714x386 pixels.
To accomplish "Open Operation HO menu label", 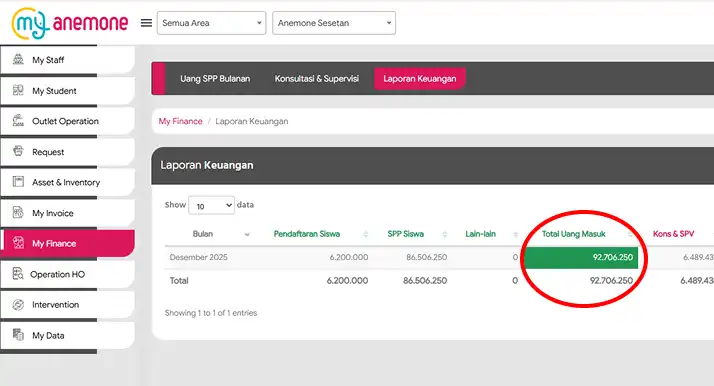I will (57, 274).
